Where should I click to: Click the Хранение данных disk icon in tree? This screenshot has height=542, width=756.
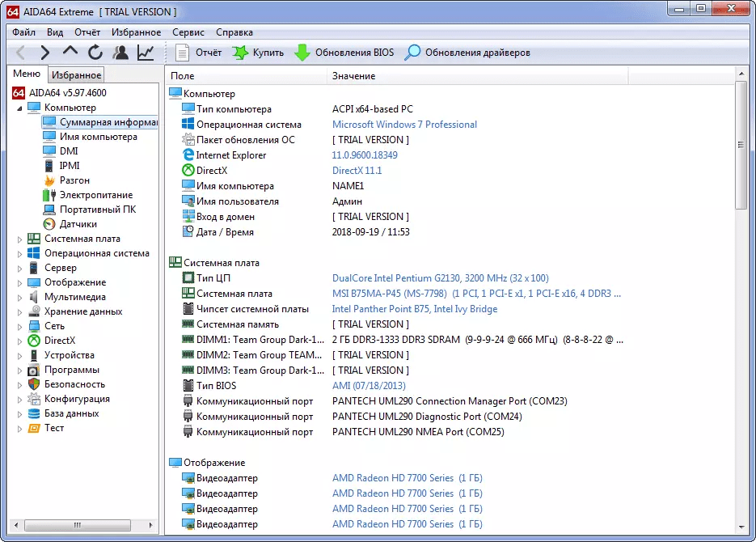coord(34,311)
